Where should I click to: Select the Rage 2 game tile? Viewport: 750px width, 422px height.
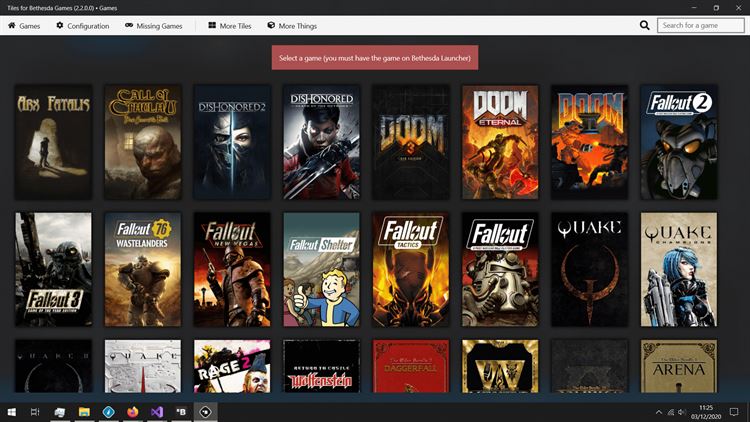click(232, 366)
